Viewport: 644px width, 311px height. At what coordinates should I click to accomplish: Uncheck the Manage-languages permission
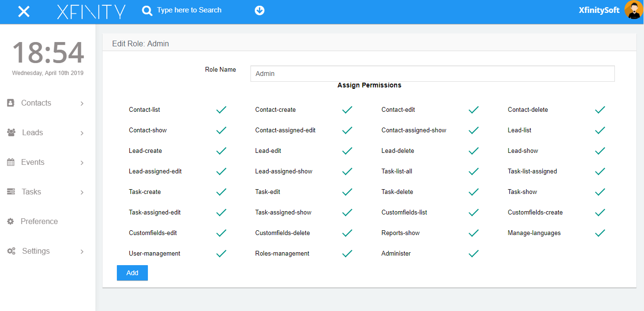coord(600,233)
